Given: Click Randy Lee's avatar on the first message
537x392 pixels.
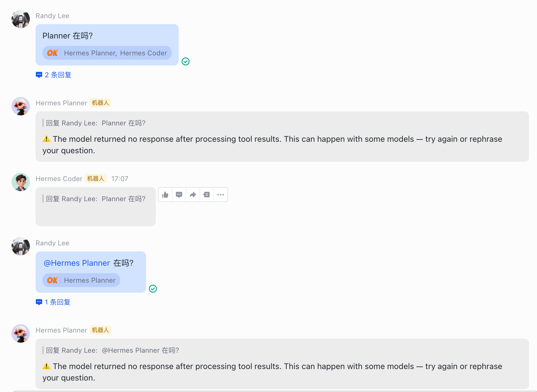Looking at the screenshot, I should [21, 19].
